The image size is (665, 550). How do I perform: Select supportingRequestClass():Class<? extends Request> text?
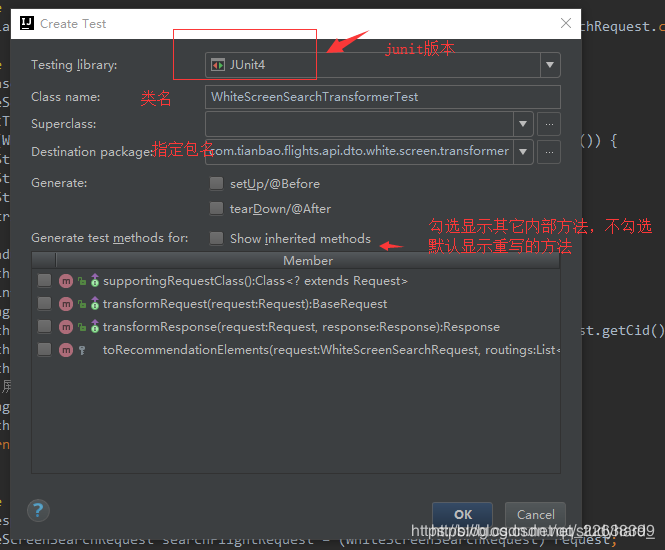click(x=255, y=281)
